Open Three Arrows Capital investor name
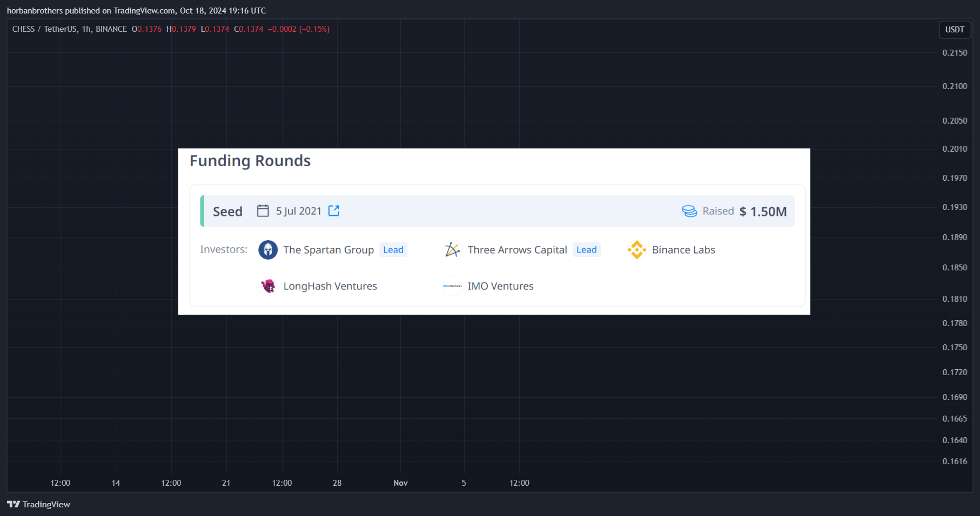The image size is (980, 516). [517, 250]
